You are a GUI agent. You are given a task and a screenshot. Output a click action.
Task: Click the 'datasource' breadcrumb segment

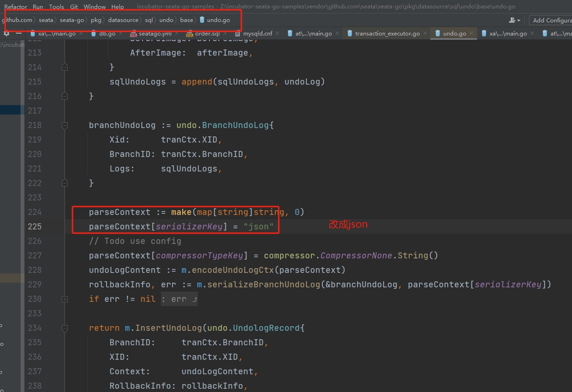(x=123, y=20)
